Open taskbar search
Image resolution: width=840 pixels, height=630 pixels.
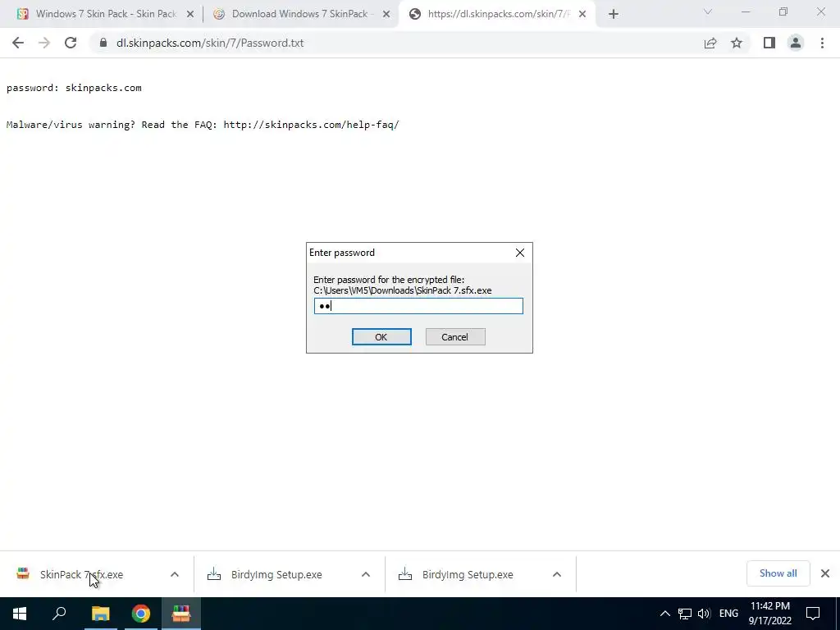[x=59, y=614]
